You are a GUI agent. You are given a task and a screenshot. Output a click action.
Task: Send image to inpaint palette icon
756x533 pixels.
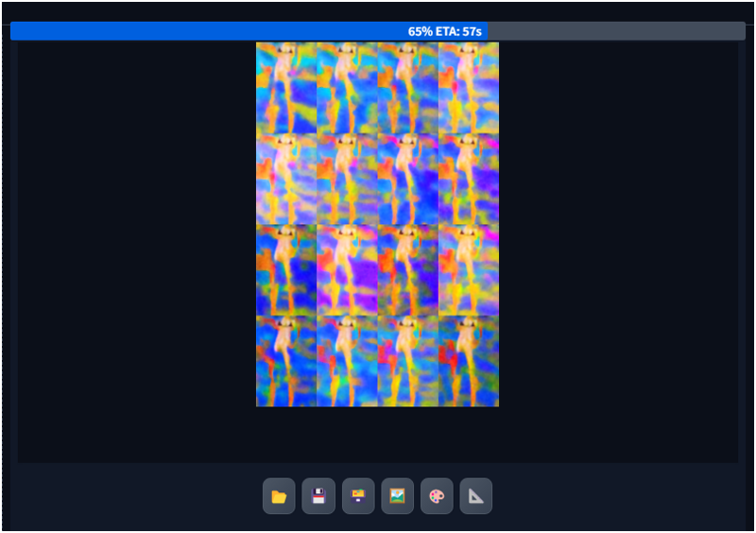coord(437,496)
